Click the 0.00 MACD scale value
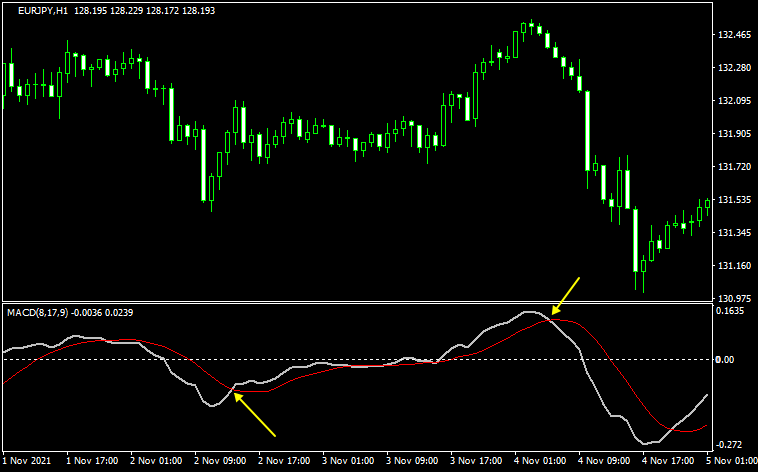The image size is (758, 472). tap(725, 359)
